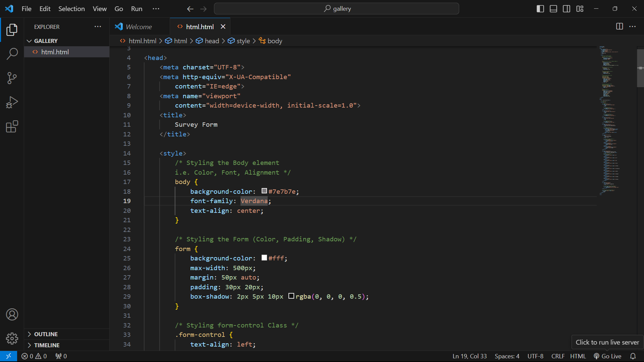This screenshot has width=644, height=362.
Task: Click the gallery command center search box
Action: click(x=336, y=9)
